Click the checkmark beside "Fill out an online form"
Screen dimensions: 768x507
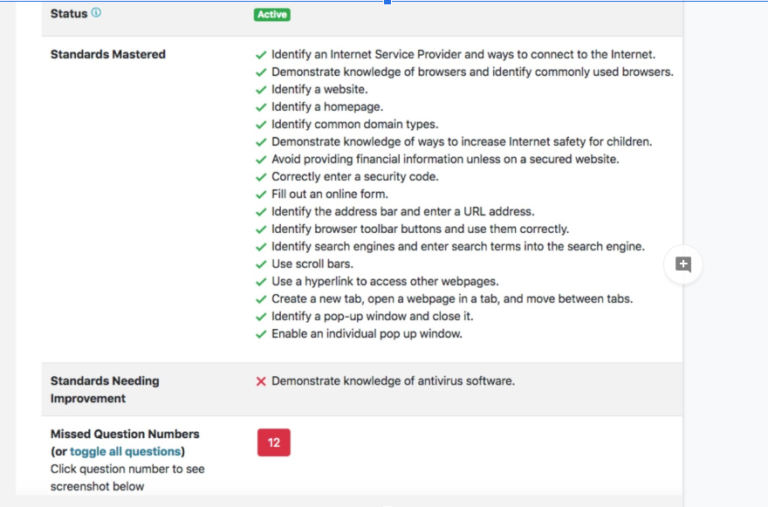[261, 194]
